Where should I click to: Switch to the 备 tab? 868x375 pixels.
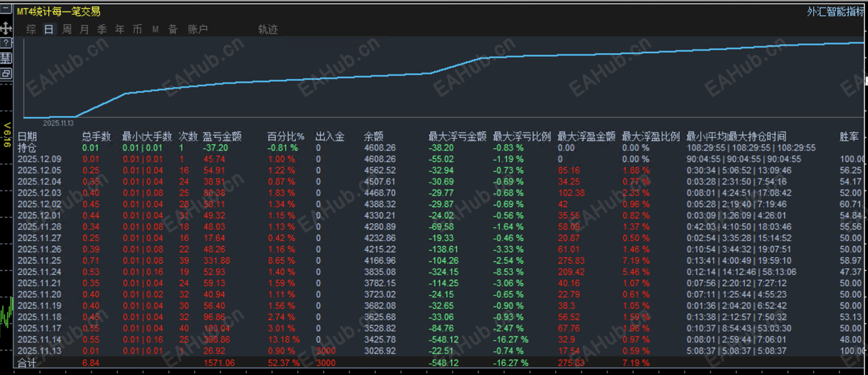coord(173,29)
